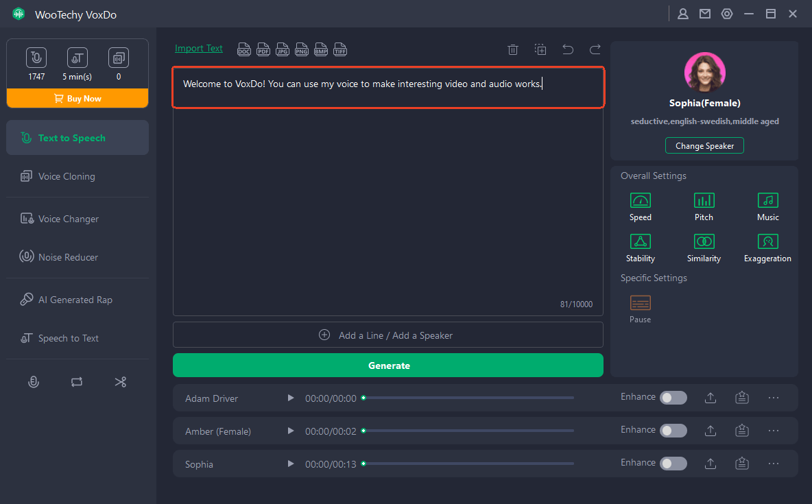
Task: Undo the last text edit
Action: [567, 49]
